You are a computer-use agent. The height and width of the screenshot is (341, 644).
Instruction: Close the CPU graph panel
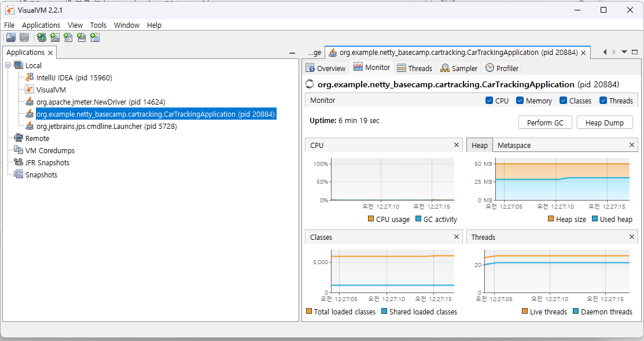457,145
